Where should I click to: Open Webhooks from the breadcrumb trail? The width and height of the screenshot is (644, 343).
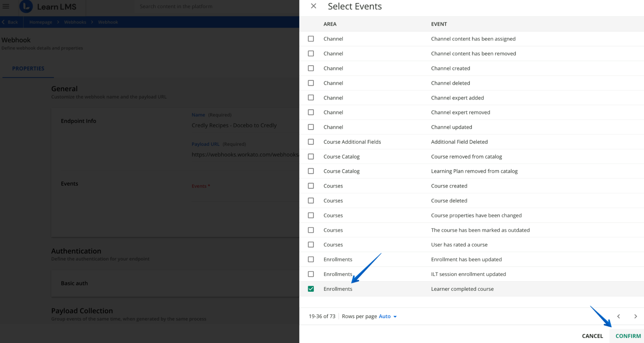pyautogui.click(x=75, y=22)
